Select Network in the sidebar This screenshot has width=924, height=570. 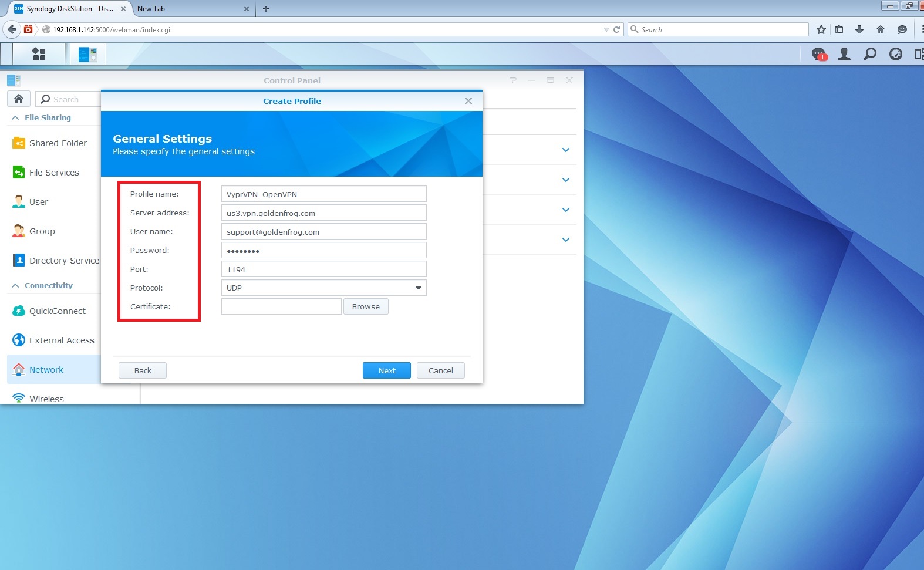(x=46, y=370)
